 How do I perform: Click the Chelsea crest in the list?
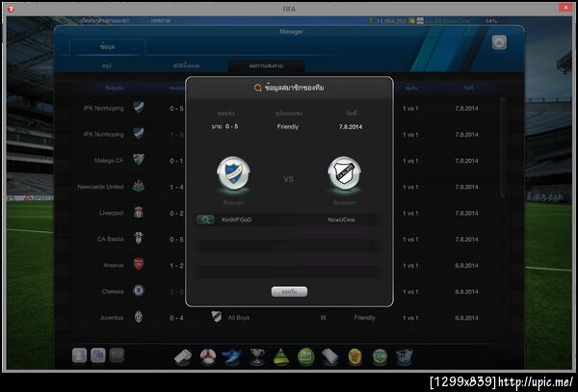tap(139, 291)
